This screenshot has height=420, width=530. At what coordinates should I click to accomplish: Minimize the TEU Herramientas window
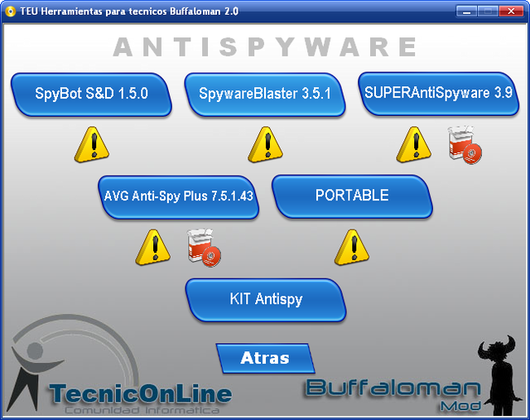point(466,12)
